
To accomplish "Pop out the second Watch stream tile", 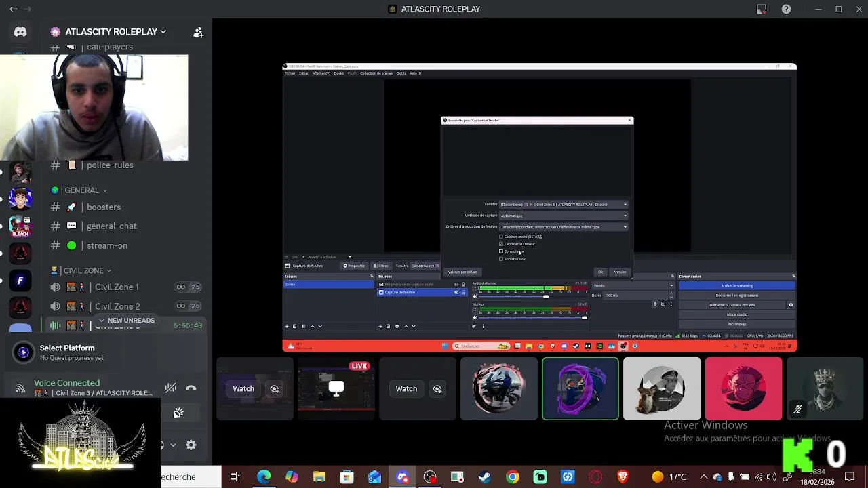I will click(x=437, y=388).
